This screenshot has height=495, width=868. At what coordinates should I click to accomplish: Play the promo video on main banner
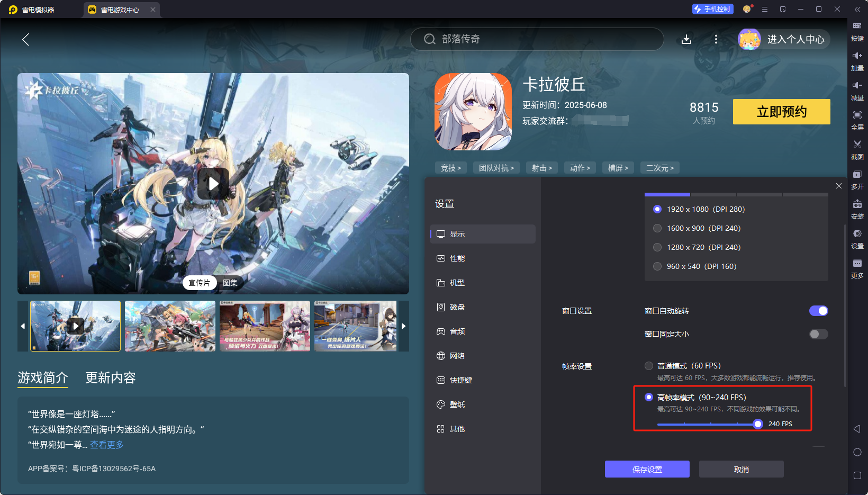click(x=213, y=183)
